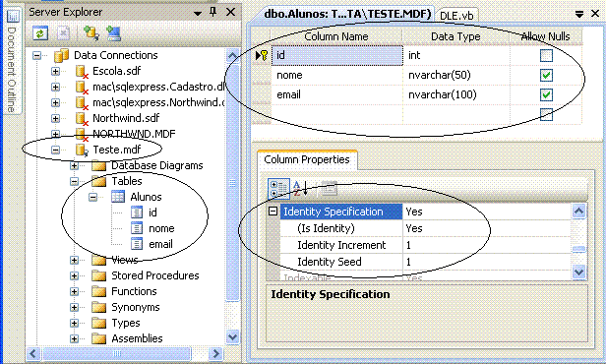Close the Server Explorer panel
The height and width of the screenshot is (364, 606).
click(231, 12)
